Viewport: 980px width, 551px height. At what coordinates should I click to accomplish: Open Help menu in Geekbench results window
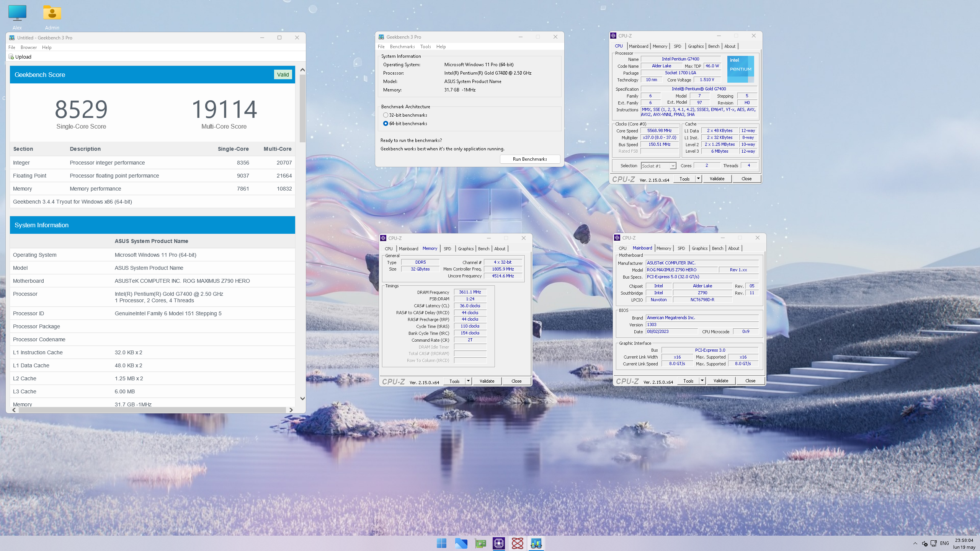click(47, 47)
